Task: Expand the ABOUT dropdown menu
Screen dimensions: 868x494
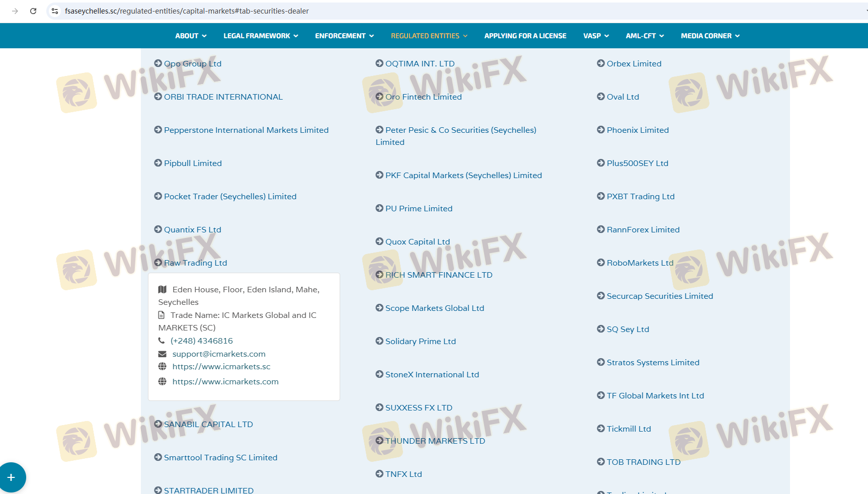Action: 191,36
